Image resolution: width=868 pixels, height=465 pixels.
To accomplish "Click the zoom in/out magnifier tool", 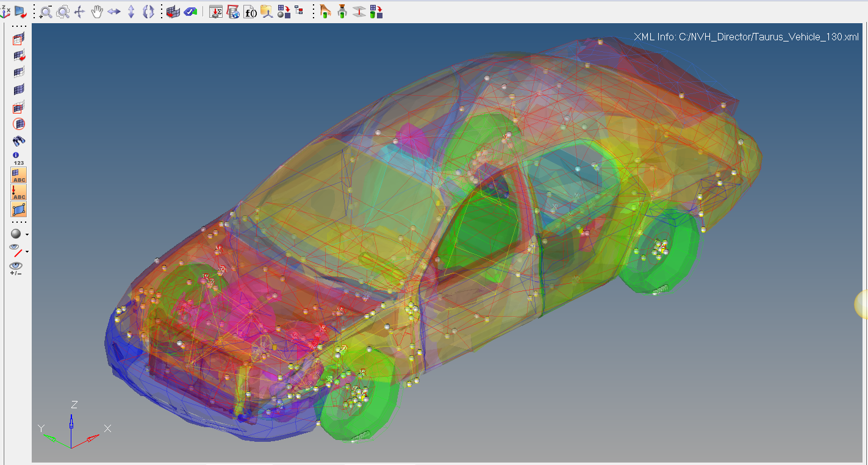I will pyautogui.click(x=46, y=12).
